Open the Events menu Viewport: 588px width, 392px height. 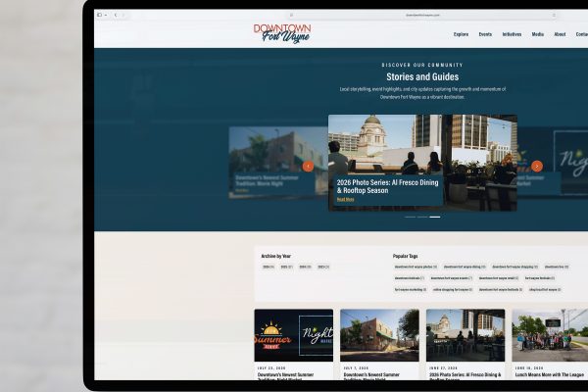tap(485, 34)
